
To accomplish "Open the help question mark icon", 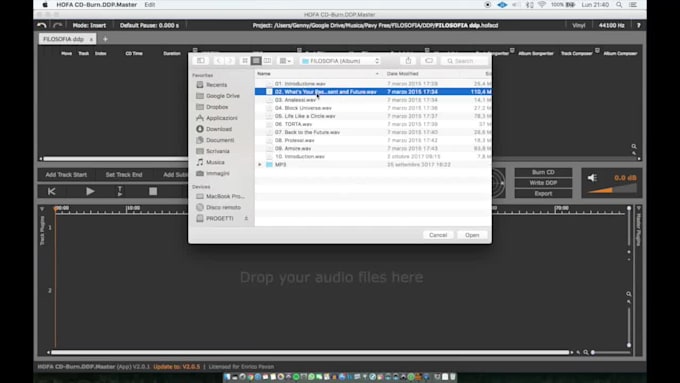I will coord(638,25).
